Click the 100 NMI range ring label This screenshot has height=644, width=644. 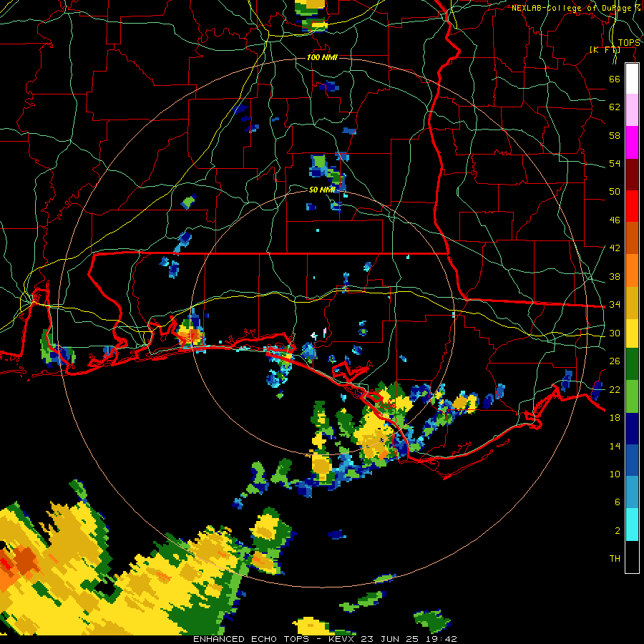[323, 57]
